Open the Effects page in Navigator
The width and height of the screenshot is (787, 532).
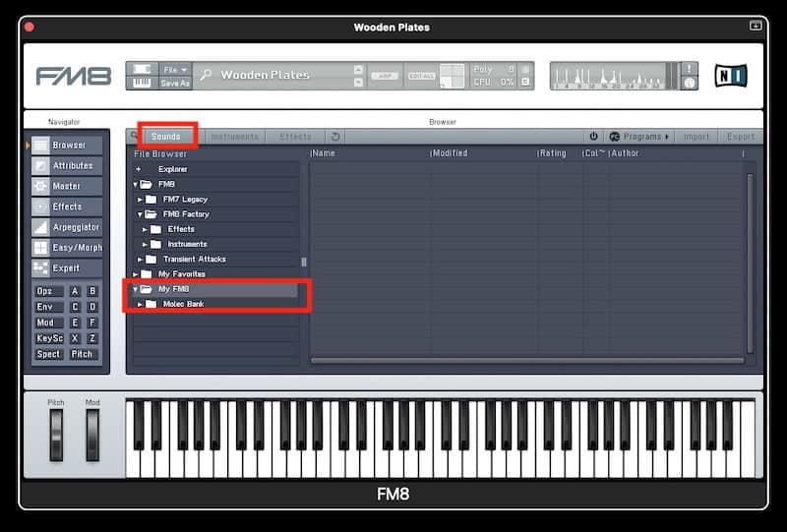(67, 207)
